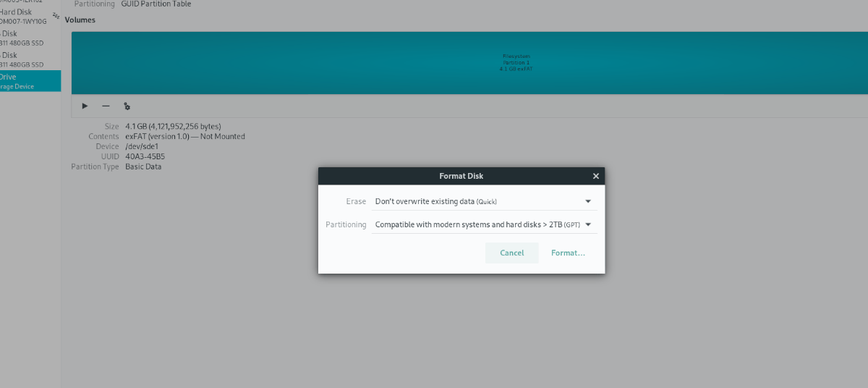Screen dimensions: 868x388
Task: Expand the Partitioning type dropdown arrow
Action: 588,224
